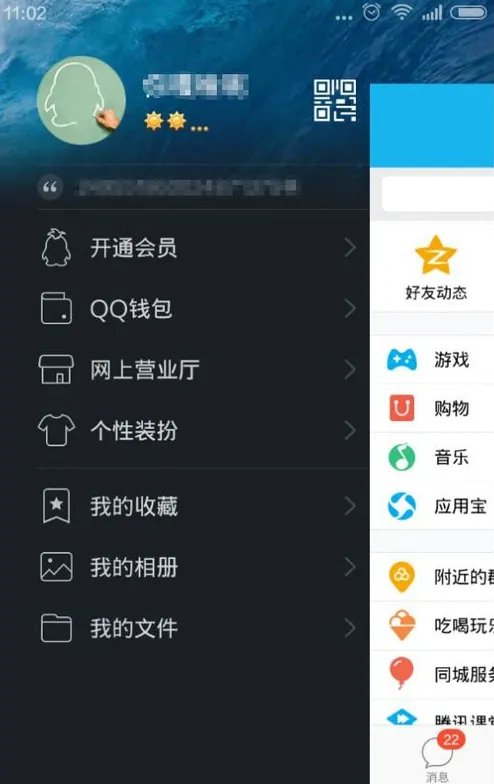Viewport: 494px width, 784px height.
Task: Expand 我的文件 via its chevron arrow
Action: (350, 628)
